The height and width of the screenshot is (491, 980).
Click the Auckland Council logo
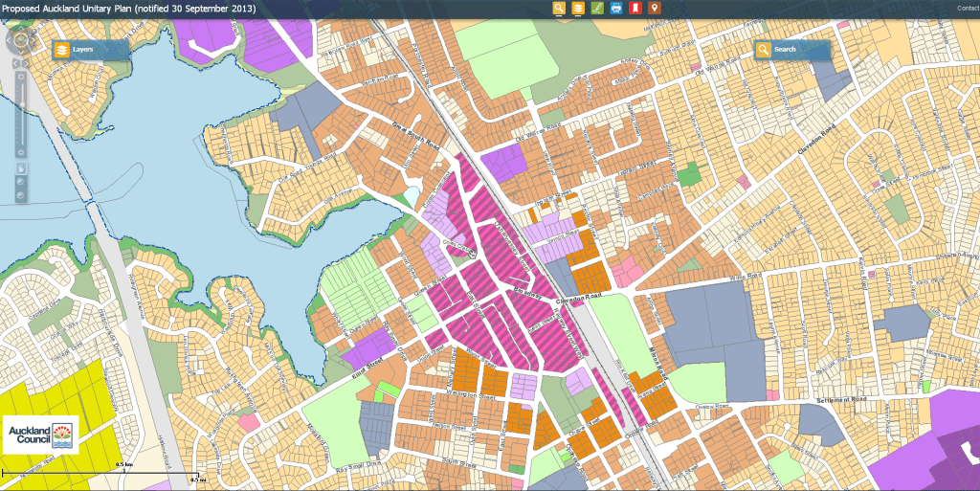point(39,435)
